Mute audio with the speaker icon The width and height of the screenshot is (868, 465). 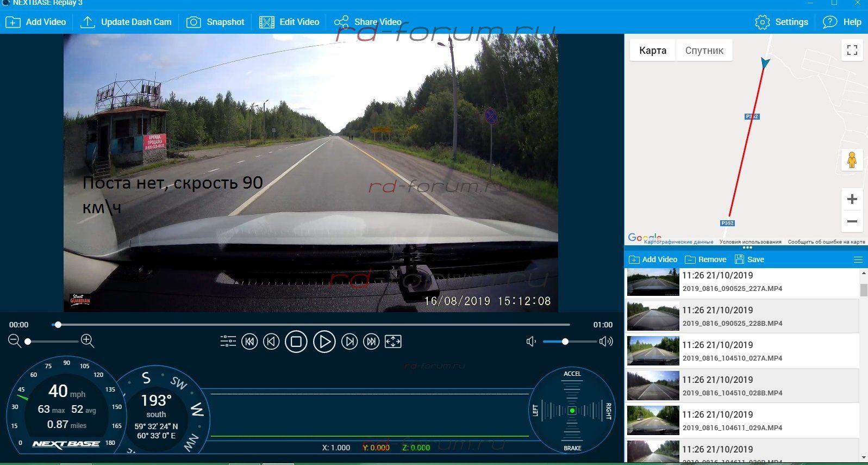coord(531,342)
